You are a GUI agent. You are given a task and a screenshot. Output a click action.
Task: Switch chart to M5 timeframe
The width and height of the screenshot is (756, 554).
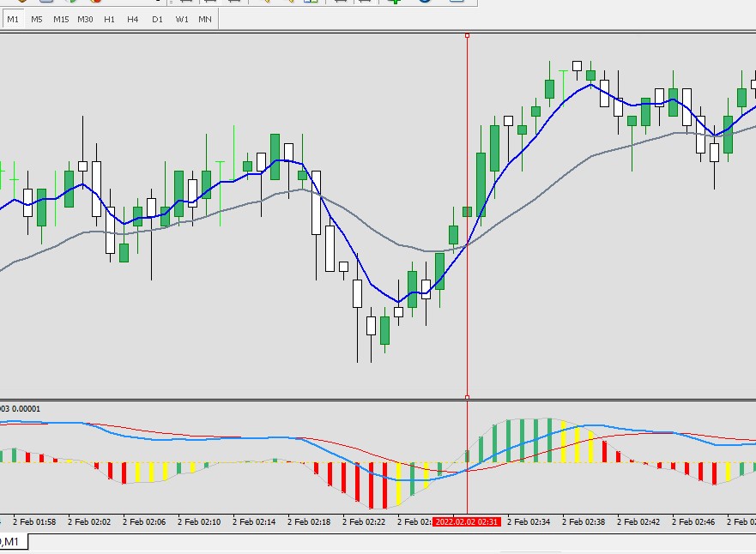click(37, 19)
